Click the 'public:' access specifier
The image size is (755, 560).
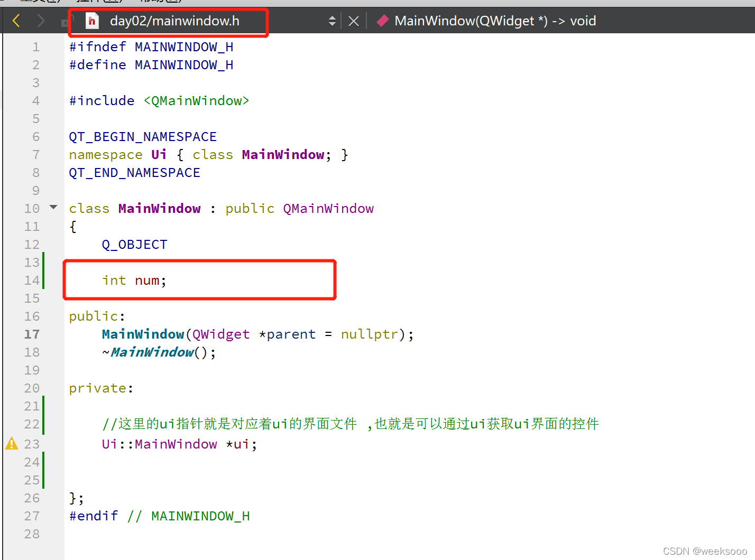97,316
